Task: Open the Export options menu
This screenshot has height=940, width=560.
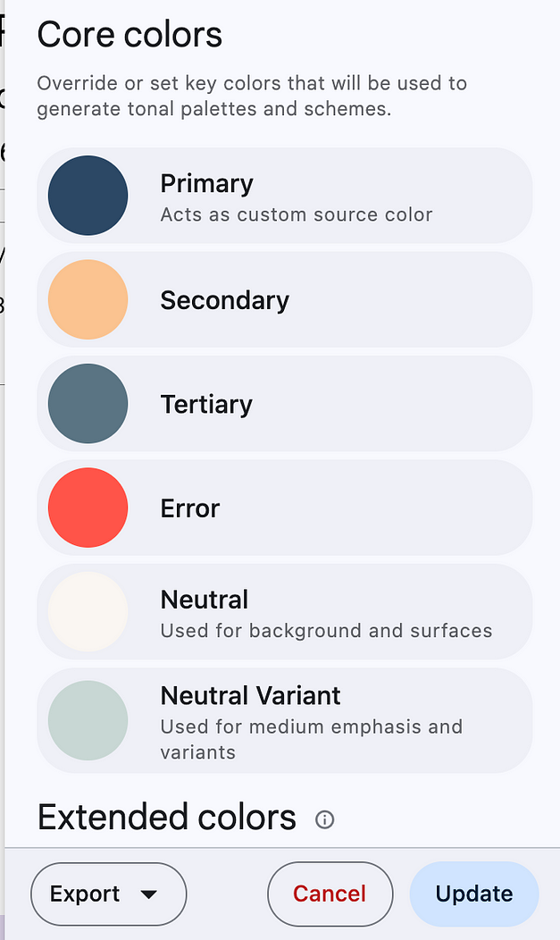Action: pyautogui.click(x=108, y=894)
